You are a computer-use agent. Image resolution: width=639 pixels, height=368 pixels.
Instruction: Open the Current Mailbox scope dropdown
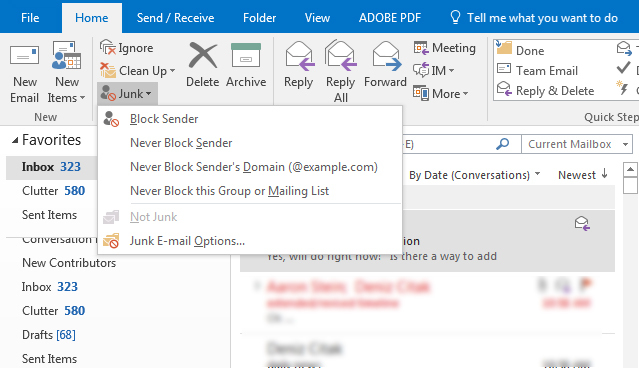tap(577, 144)
